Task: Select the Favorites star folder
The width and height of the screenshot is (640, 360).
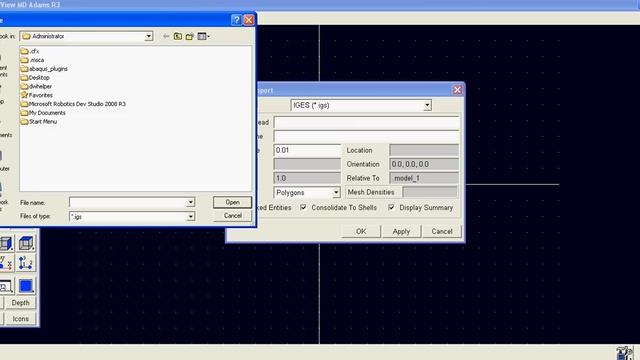Action: point(37,95)
